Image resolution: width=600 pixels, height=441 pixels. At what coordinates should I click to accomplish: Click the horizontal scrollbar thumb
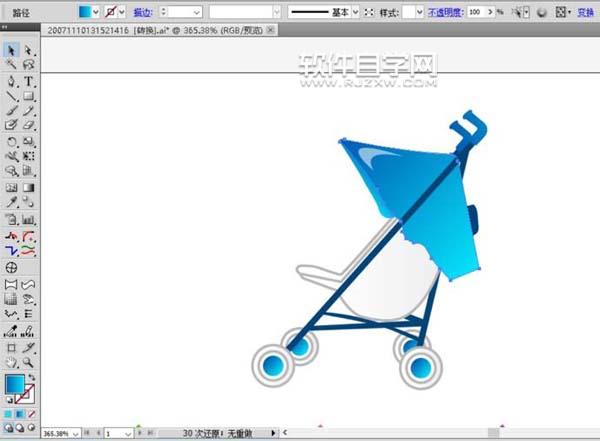pos(494,433)
